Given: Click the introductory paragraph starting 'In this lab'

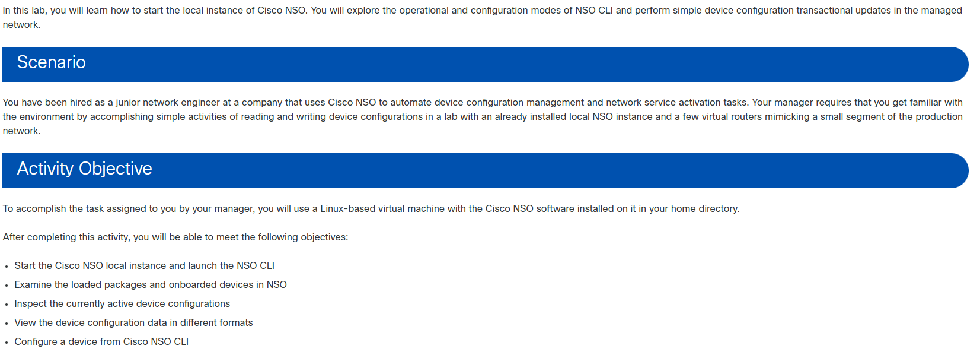Looking at the screenshot, I should tap(483, 17).
